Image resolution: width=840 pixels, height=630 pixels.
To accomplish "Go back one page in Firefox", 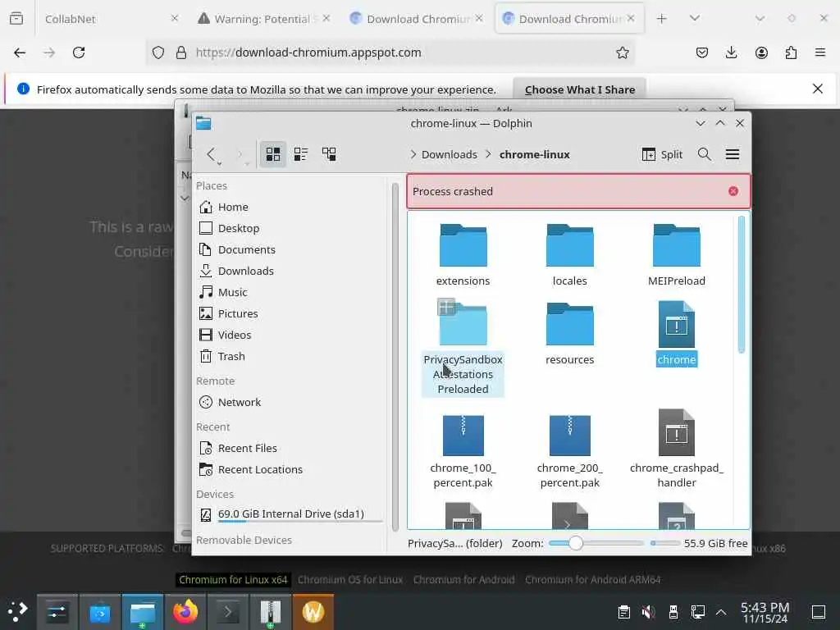I will pyautogui.click(x=20, y=52).
